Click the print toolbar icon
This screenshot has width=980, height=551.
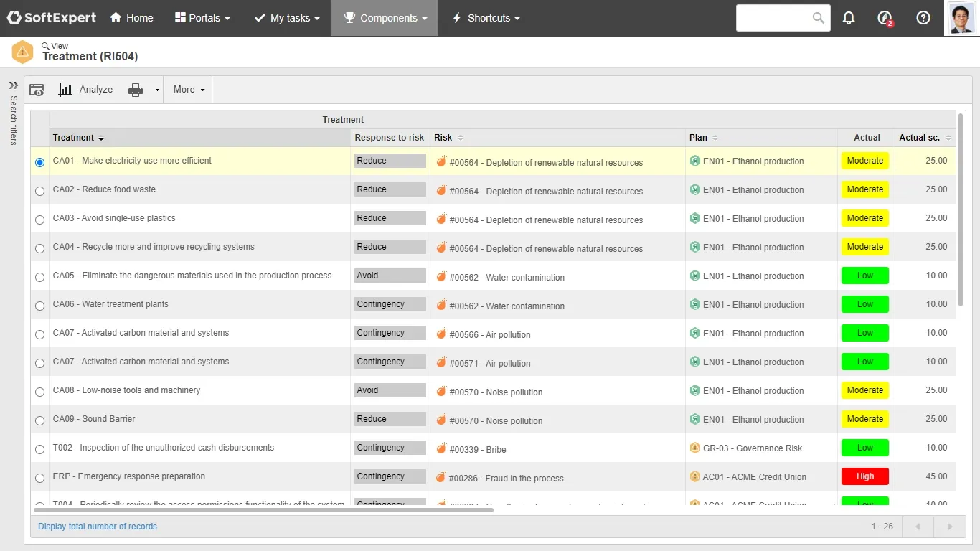(136, 90)
